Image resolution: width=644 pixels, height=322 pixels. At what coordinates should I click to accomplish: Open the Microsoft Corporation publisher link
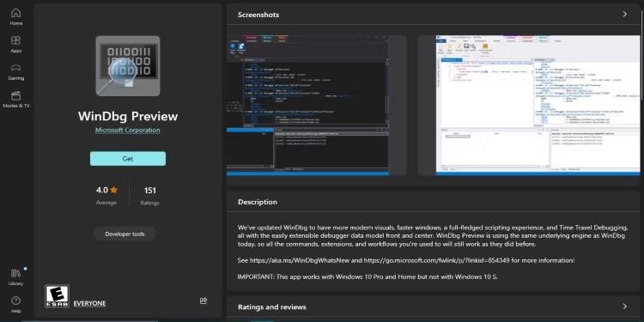pos(128,130)
